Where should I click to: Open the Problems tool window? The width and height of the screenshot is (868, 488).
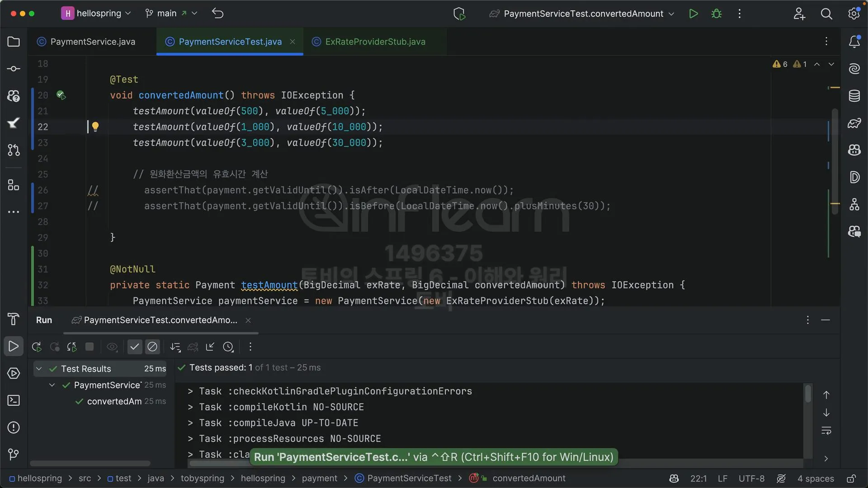pos(14,427)
